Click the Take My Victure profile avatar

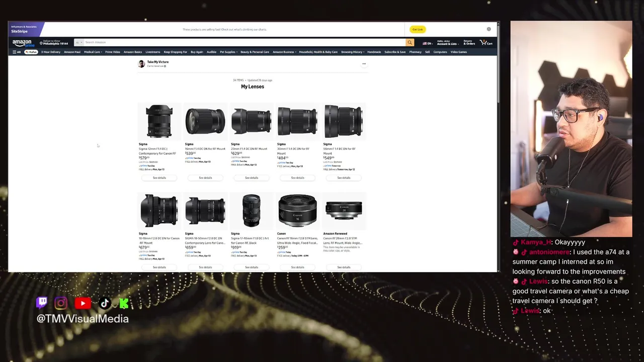141,64
